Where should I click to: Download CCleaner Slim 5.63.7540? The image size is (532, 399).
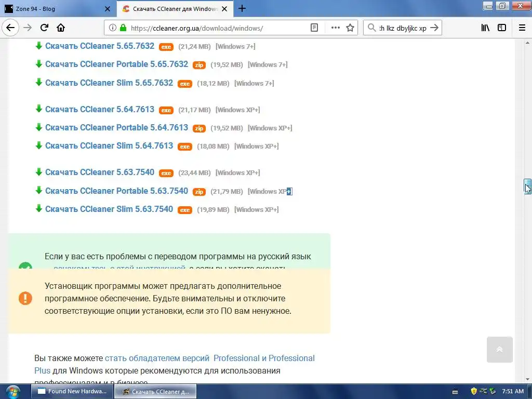[109, 209]
